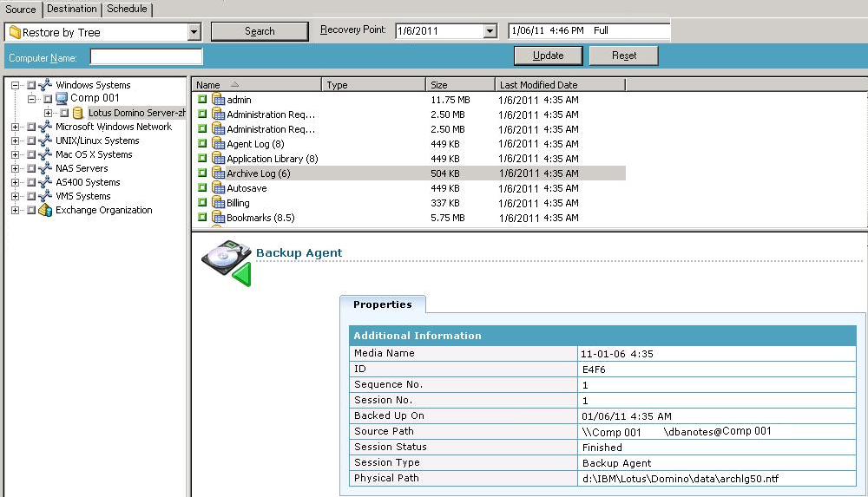
Task: Open the Recovery Point date dropdown
Action: point(490,31)
